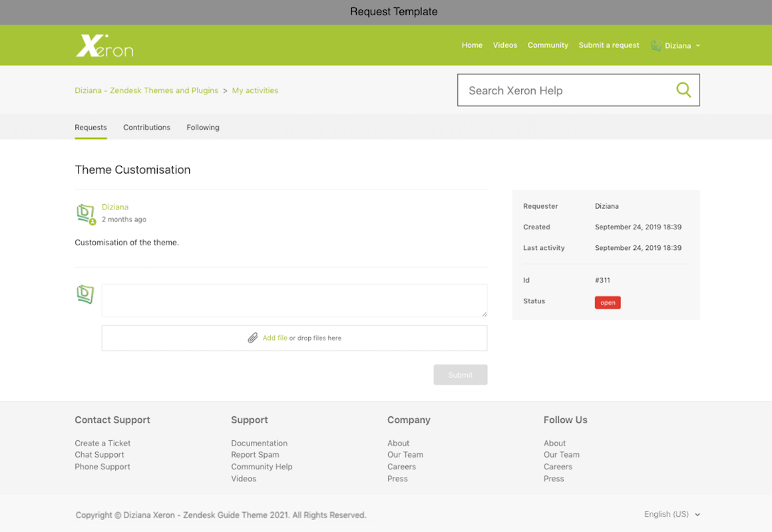Click the Add file link

pyautogui.click(x=275, y=338)
